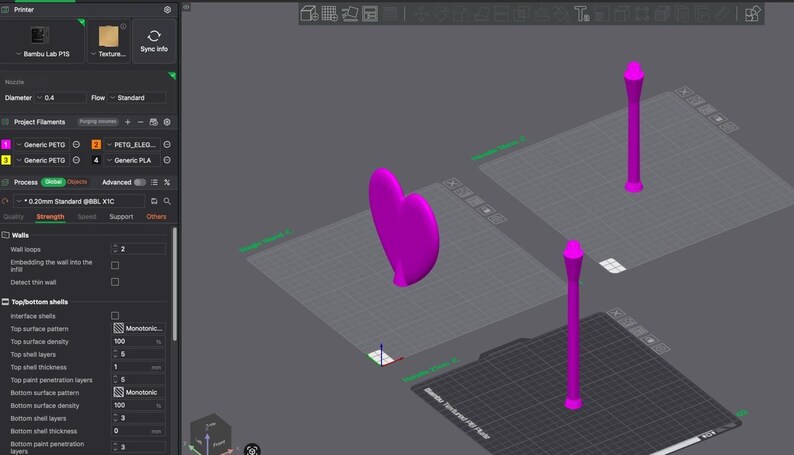Viewport: 794px width, 455px height.
Task: Open settings of the heart model plate
Action: point(497,219)
